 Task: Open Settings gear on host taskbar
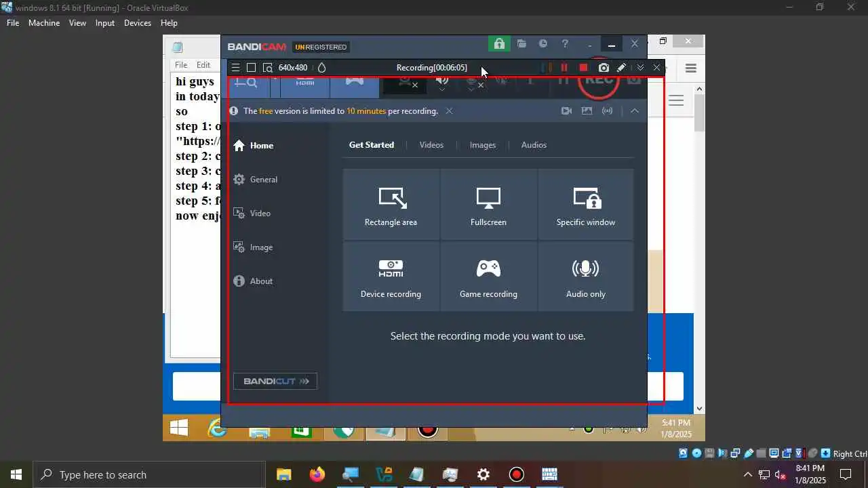tap(484, 474)
